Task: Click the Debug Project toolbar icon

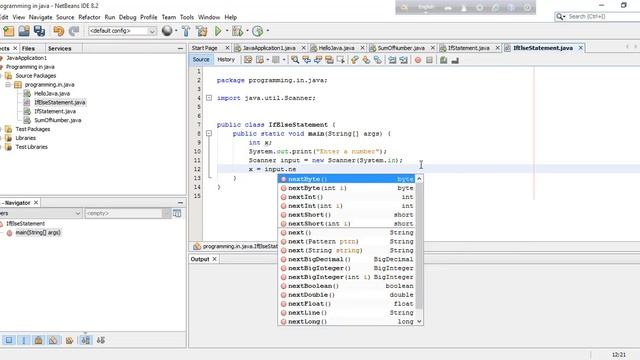Action: tap(237, 31)
